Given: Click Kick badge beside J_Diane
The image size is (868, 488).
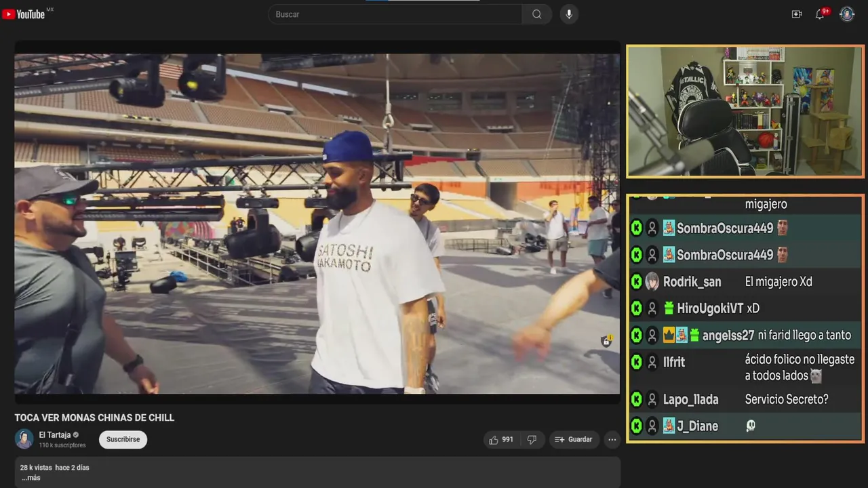Looking at the screenshot, I should click(636, 426).
